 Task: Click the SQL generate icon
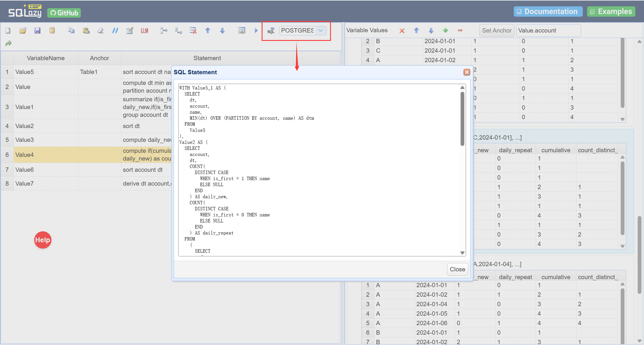[x=271, y=31]
